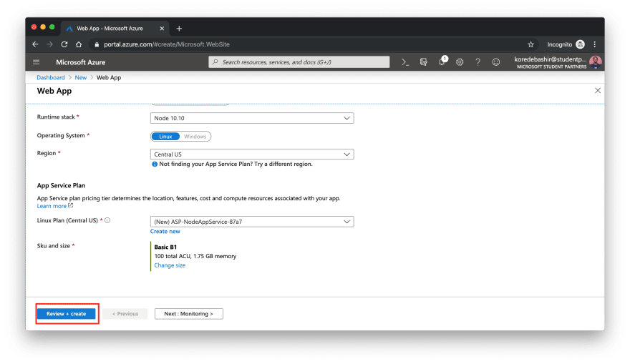Screen dimensions: 630x364
Task: Open the feedback smiley icon
Action: pos(496,62)
